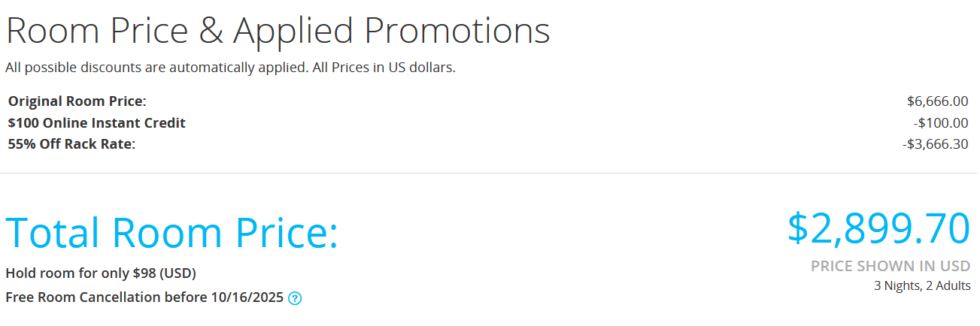Click the help icon beside Free Room Cancellation
The image size is (980, 326).
click(x=295, y=298)
